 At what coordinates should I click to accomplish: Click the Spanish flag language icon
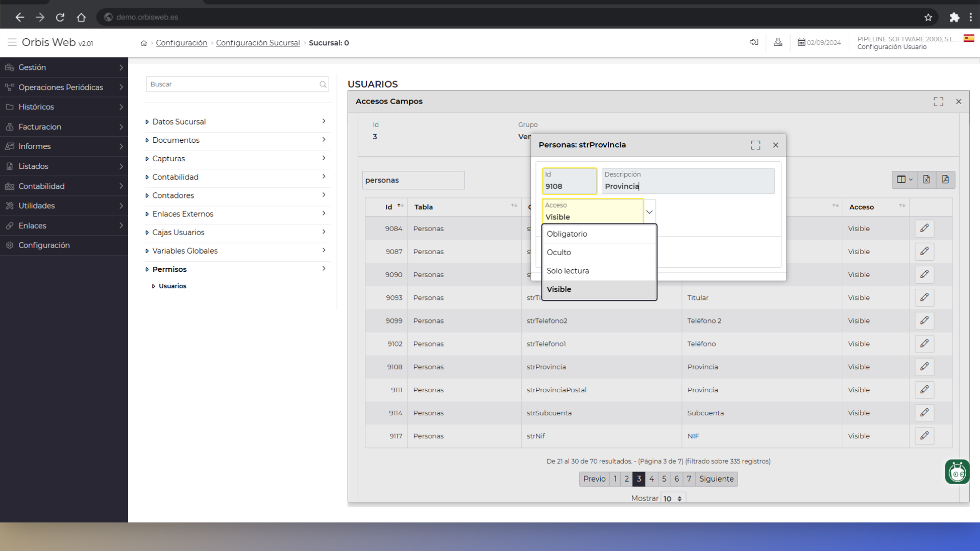point(969,38)
